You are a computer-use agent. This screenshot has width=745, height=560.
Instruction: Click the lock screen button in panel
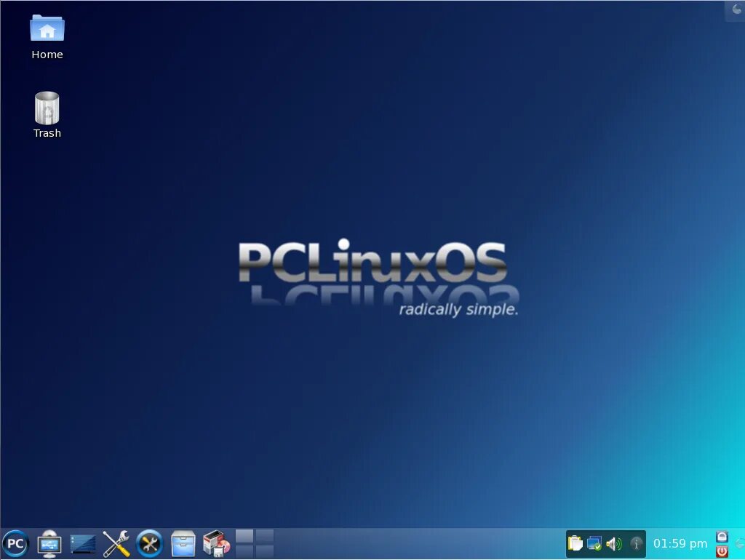click(x=722, y=537)
